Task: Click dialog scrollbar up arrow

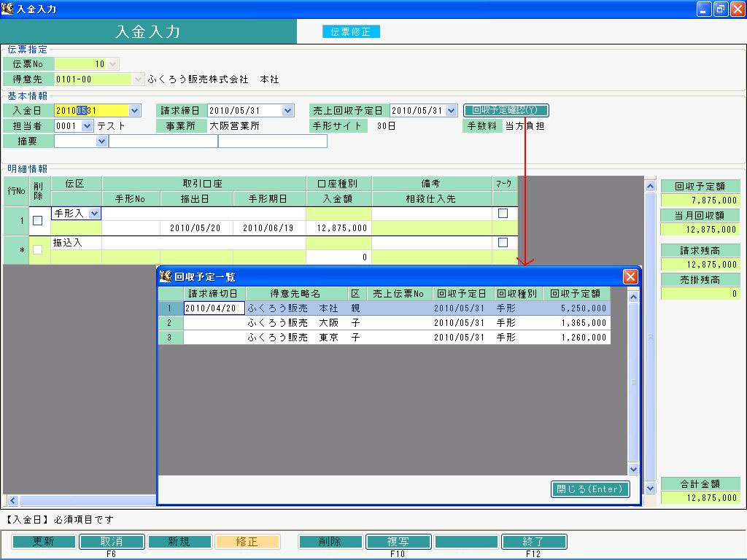Action: tap(633, 297)
